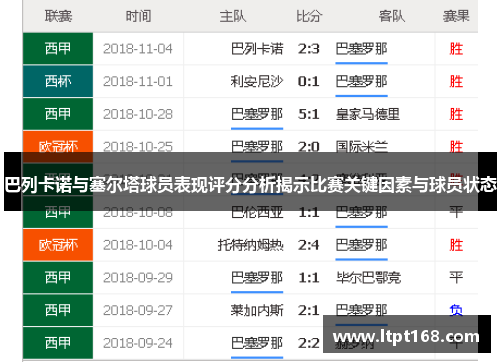Select the date 2018-10-04
Screen dimensions: 500x362
(x=138, y=245)
